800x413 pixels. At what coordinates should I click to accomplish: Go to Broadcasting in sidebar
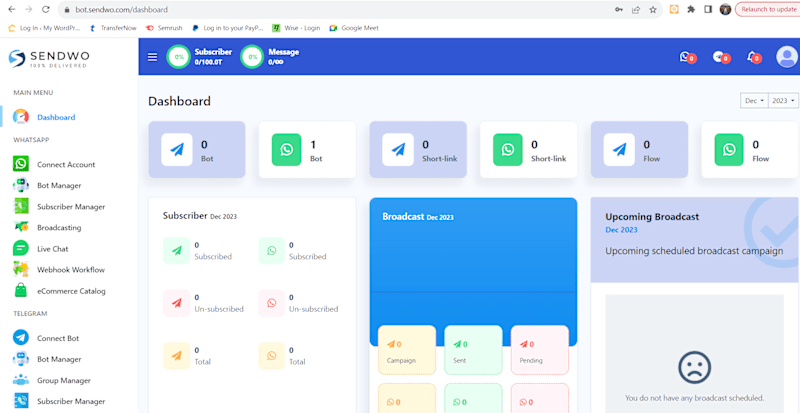[59, 228]
